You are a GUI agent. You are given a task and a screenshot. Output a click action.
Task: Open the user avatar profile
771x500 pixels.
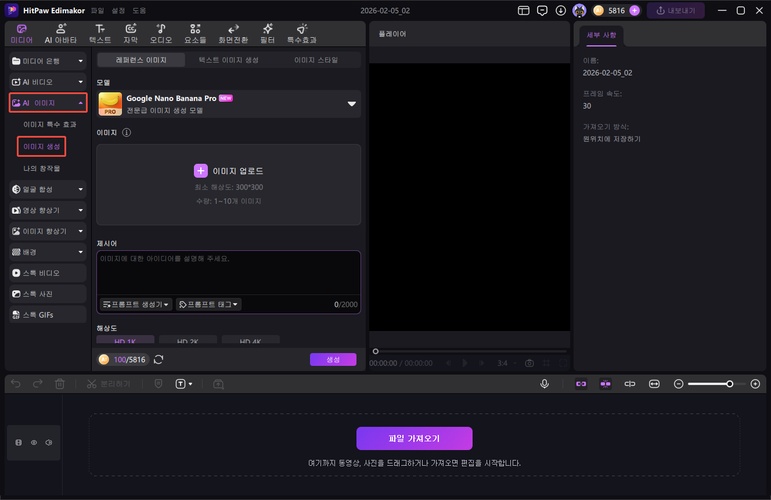pos(579,10)
